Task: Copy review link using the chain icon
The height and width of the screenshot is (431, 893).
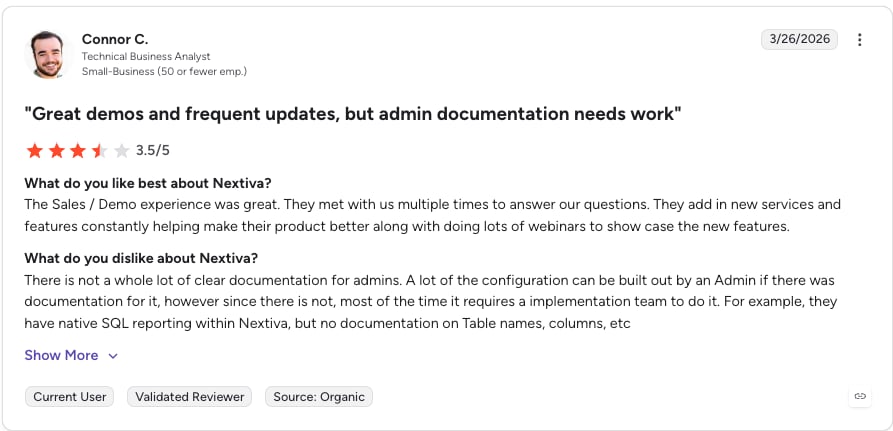Action: [x=860, y=396]
